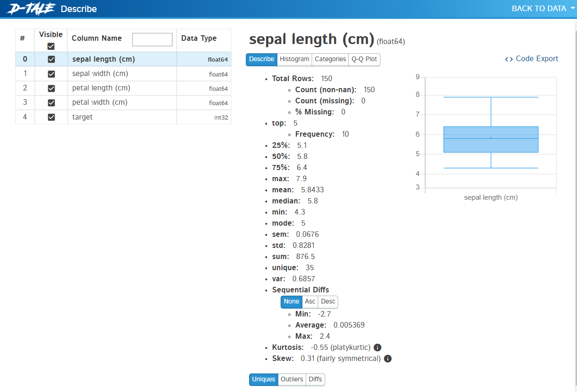Image resolution: width=577 pixels, height=392 pixels.
Task: Click the Skew info icon
Action: point(388,359)
